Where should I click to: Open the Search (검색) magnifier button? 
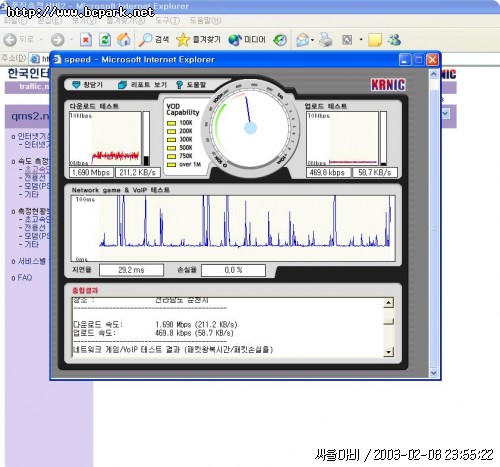click(x=154, y=40)
